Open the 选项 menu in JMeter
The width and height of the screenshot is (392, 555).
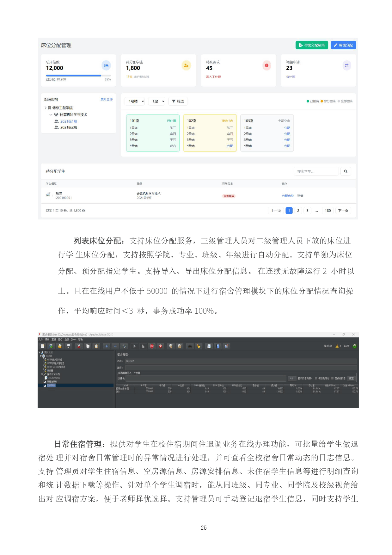pyautogui.click(x=67, y=339)
